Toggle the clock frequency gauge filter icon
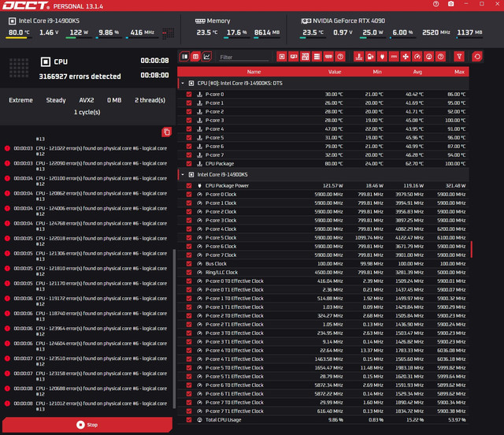Screen dimensions: 504x435 click(x=417, y=57)
